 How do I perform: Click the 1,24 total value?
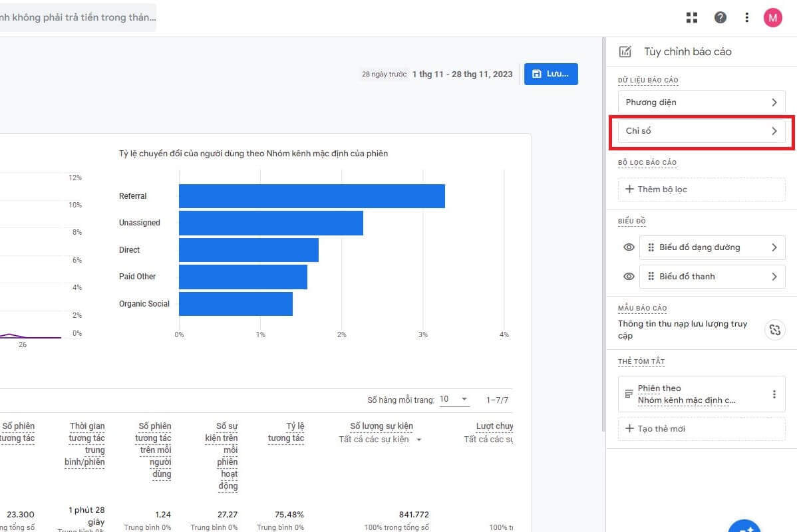coord(162,515)
